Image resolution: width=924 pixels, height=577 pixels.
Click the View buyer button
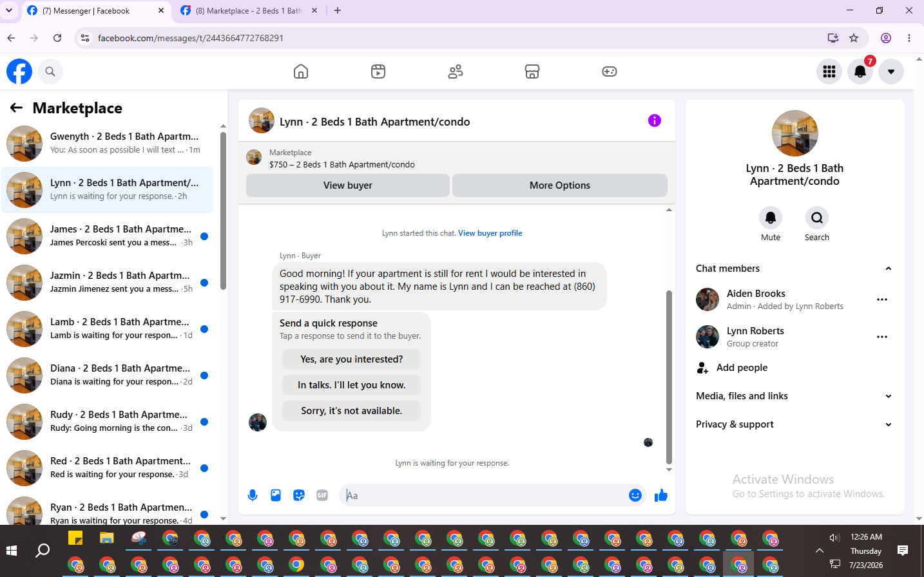click(x=348, y=185)
